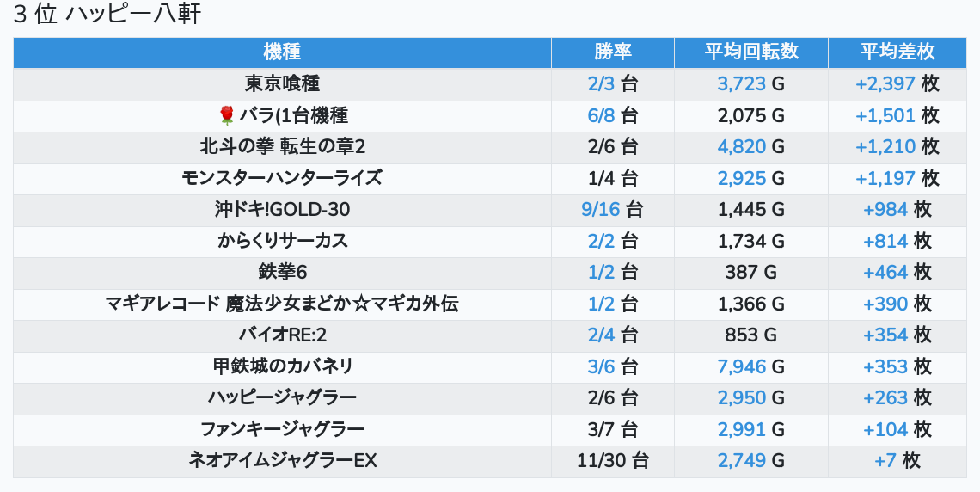Click 甲鉄城のカバネリ 7,946 rotation value
Screen dimensions: 980x492
point(741,366)
